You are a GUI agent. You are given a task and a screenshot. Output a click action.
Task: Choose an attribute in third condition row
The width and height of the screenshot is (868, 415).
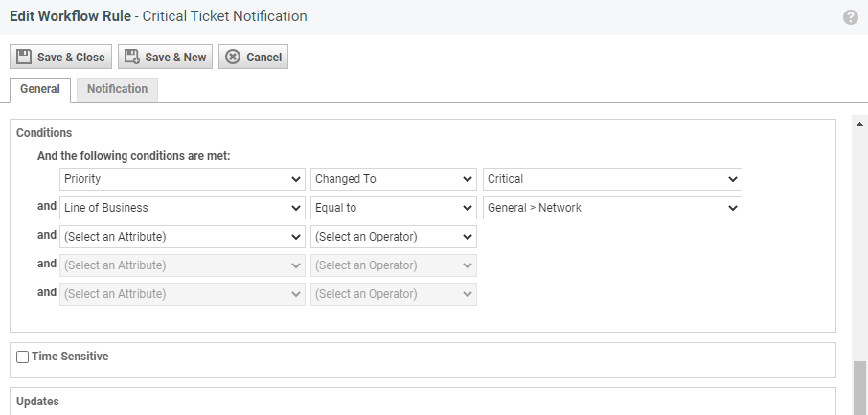point(182,237)
